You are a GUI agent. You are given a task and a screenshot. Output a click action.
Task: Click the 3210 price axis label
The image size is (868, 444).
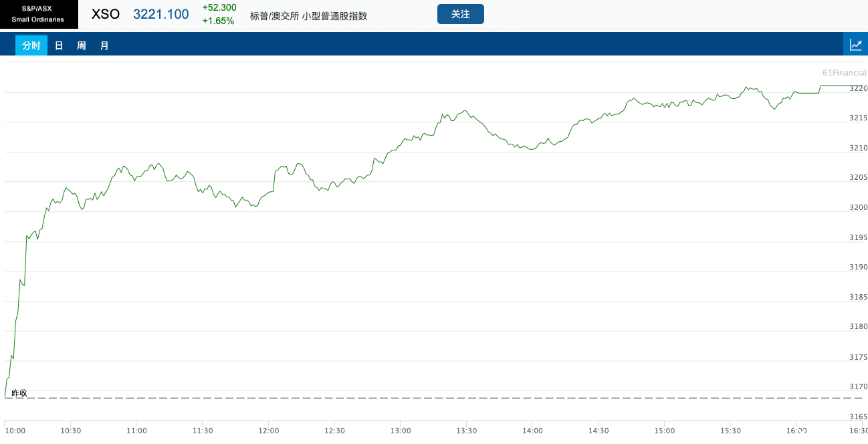(859, 148)
